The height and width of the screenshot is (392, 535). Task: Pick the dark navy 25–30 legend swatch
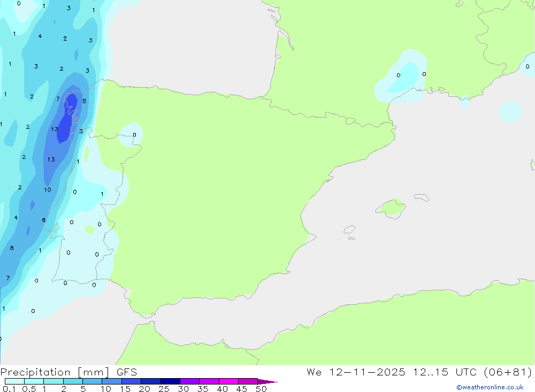pyautogui.click(x=170, y=381)
